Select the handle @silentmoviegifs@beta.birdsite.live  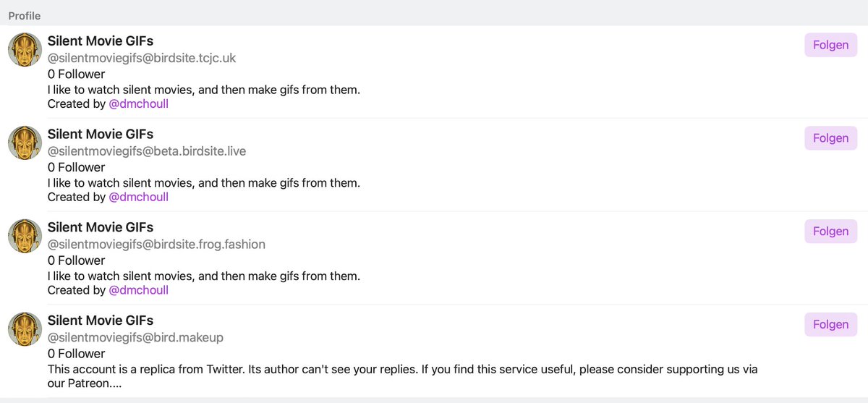click(147, 152)
